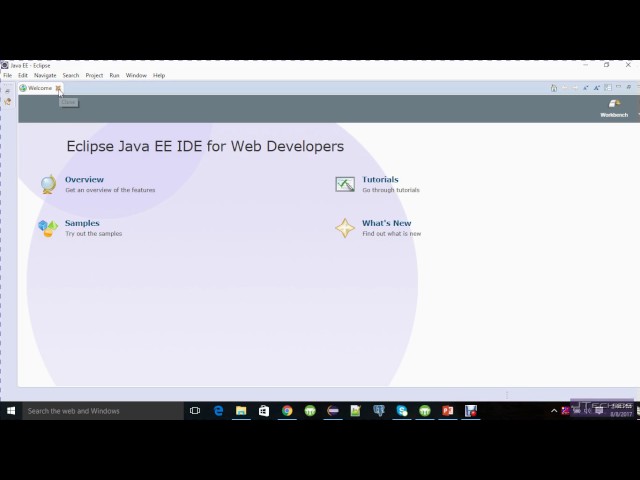Click 'Go through tutorials' text

[391, 190]
